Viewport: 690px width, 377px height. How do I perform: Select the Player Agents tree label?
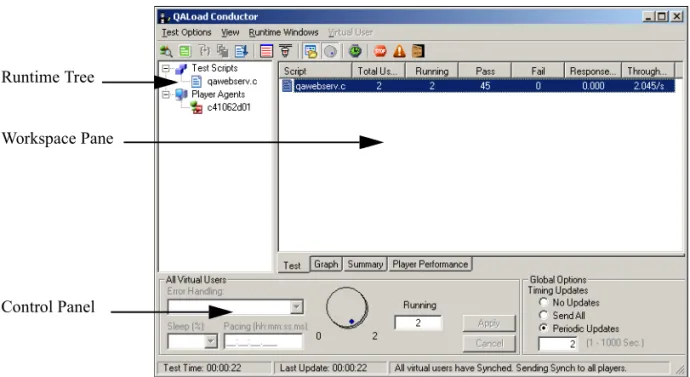pyautogui.click(x=218, y=95)
